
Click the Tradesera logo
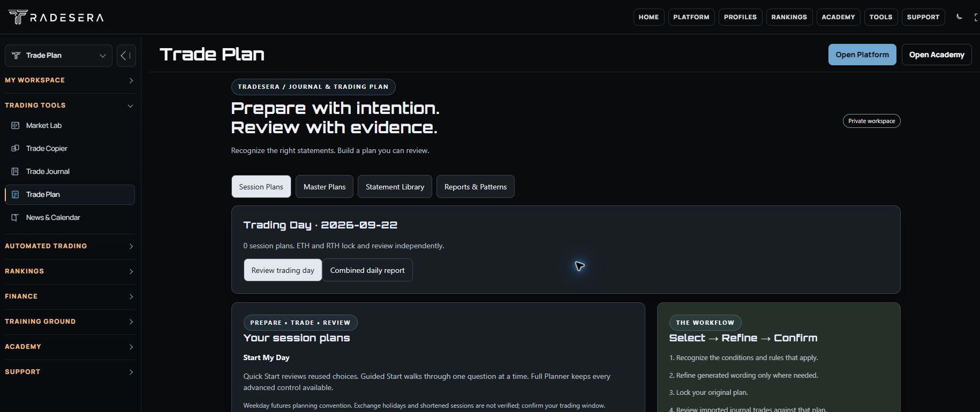click(56, 17)
